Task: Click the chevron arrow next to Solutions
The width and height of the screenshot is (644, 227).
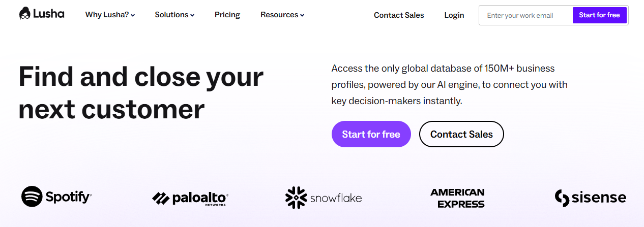Action: tap(192, 16)
